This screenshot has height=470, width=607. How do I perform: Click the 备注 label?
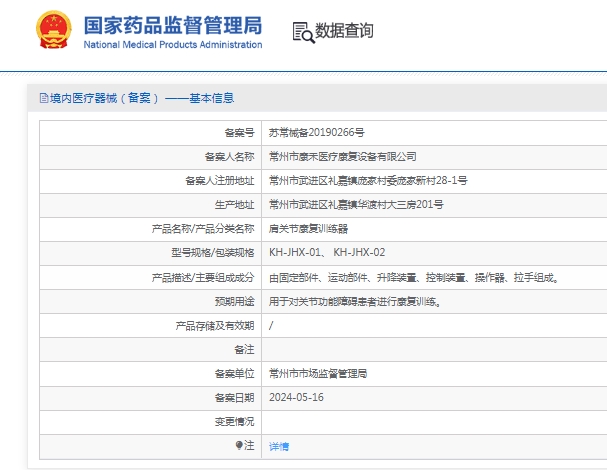pos(244,350)
